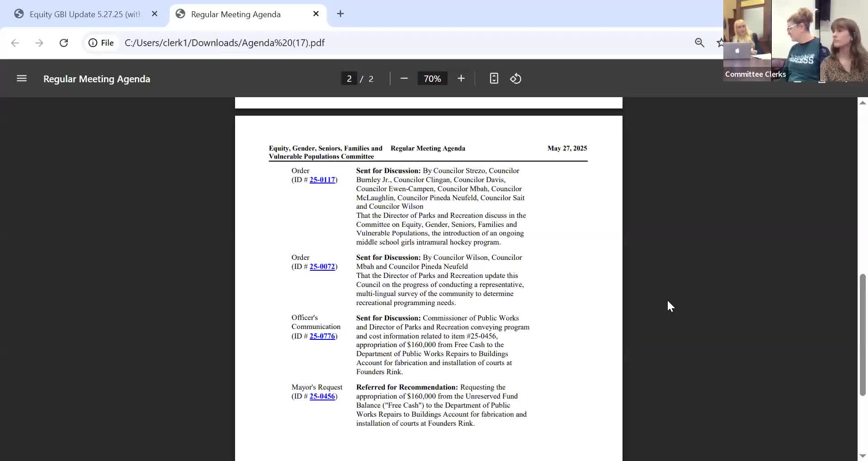Click the zoom out minus button
Viewport: 868px width, 461px height.
(x=404, y=79)
